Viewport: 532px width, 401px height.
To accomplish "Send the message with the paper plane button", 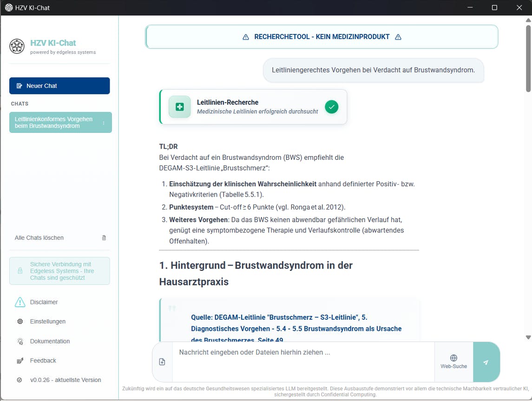I will pyautogui.click(x=486, y=362).
